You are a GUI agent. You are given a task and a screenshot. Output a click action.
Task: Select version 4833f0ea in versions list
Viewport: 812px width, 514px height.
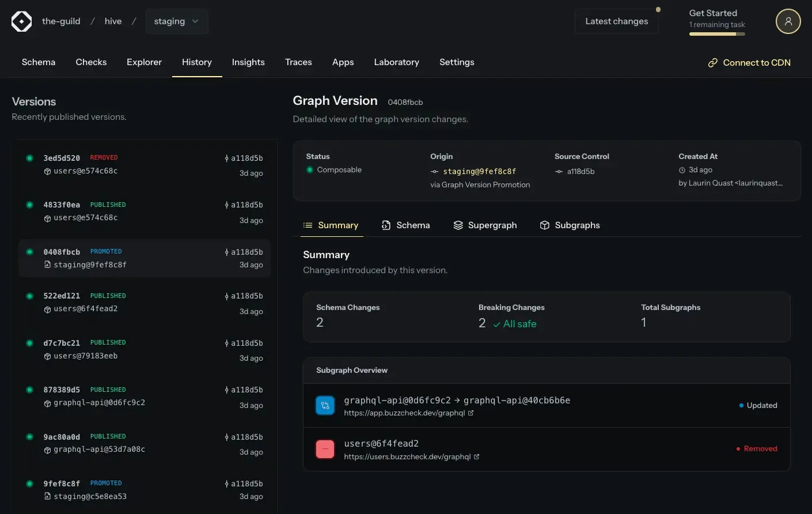(145, 213)
